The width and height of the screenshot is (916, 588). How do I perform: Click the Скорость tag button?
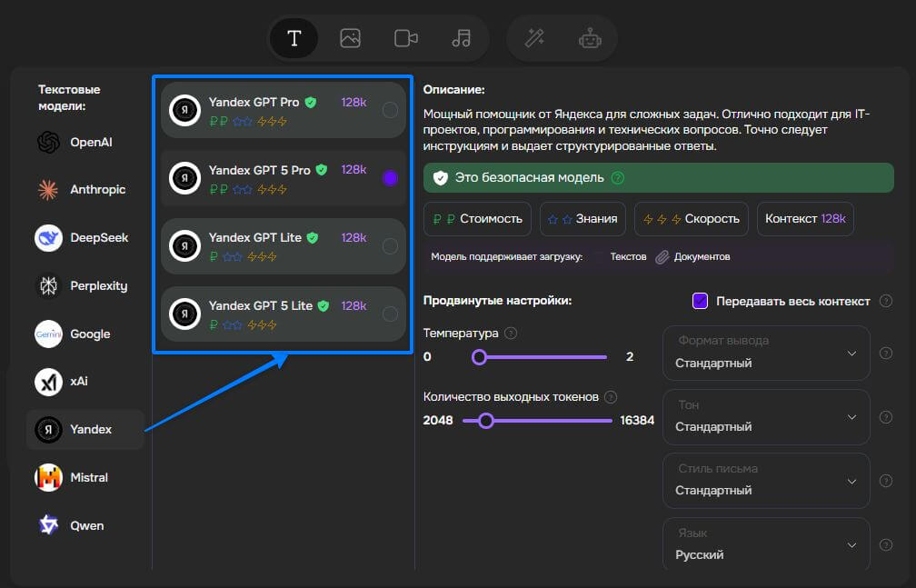click(x=692, y=219)
